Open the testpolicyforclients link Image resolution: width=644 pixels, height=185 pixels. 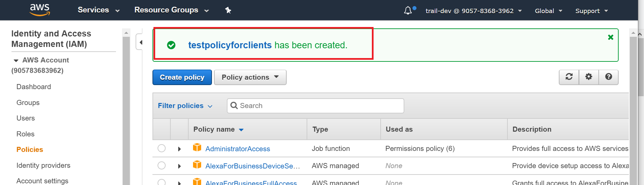coord(230,45)
